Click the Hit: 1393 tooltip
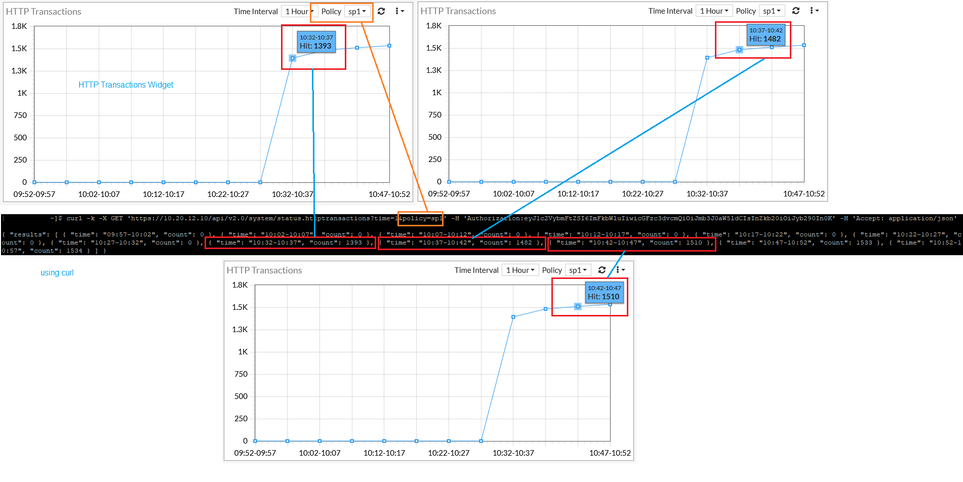This screenshot has height=482, width=963. (x=316, y=42)
